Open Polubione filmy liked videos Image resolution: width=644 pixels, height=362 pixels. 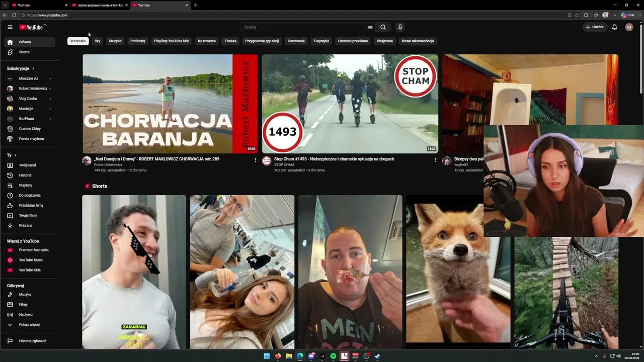[x=30, y=206]
